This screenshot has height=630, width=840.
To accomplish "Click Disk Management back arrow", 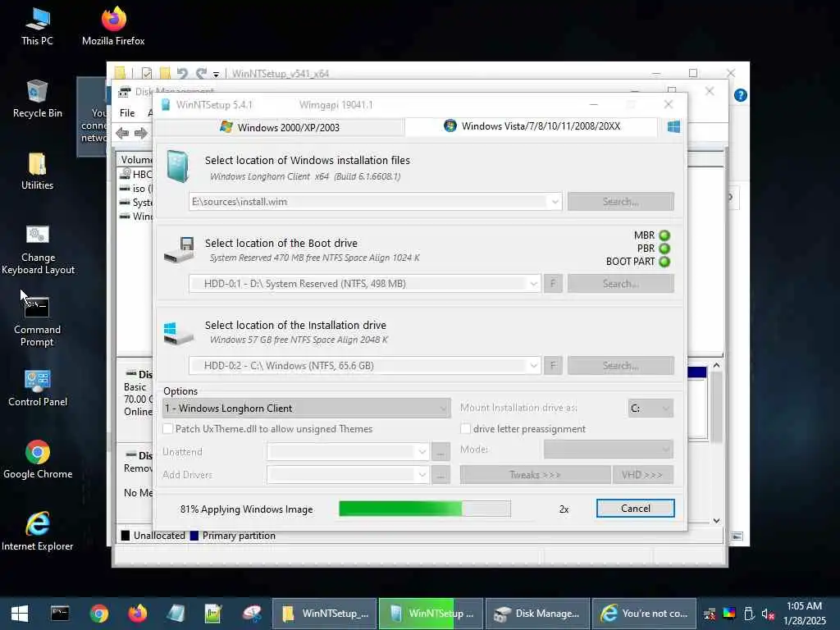I will tap(122, 133).
